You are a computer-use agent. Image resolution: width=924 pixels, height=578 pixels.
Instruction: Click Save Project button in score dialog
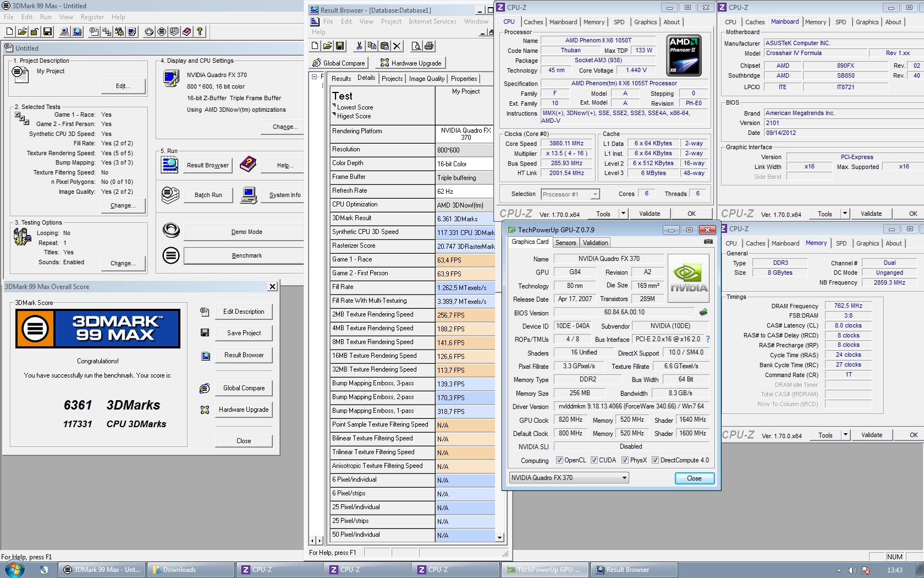click(244, 333)
